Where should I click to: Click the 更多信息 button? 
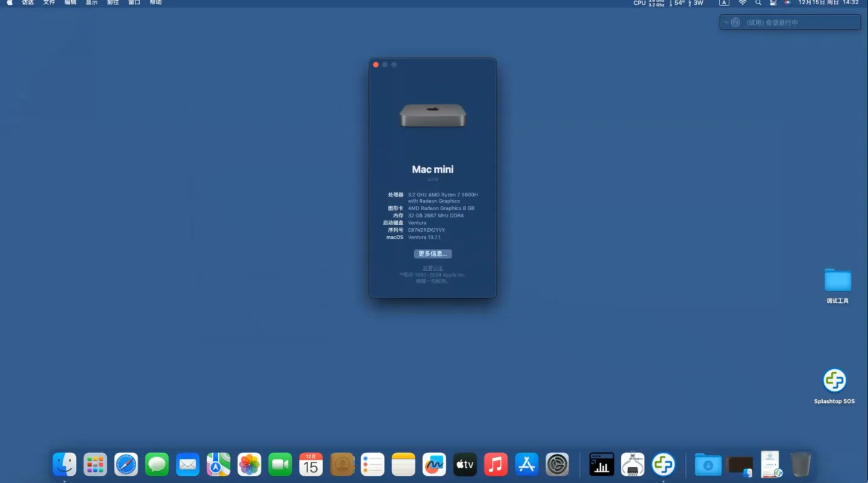(432, 254)
